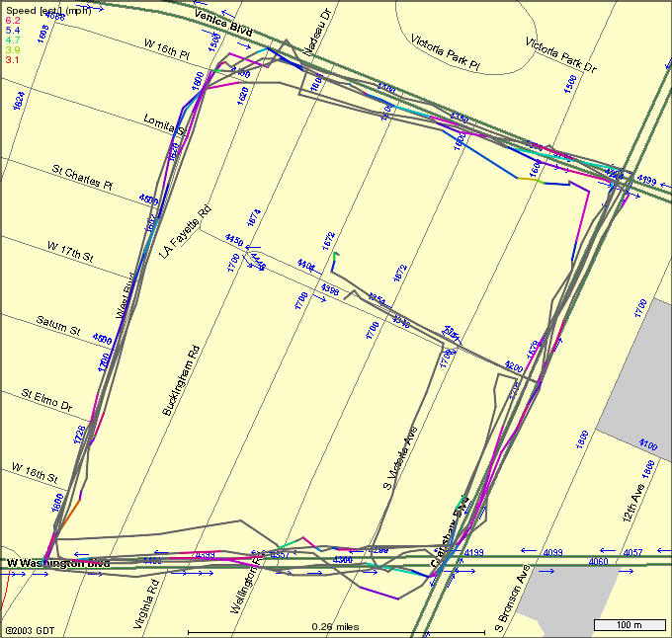Click the W 16th Pl street label
The image size is (672, 638).
click(x=166, y=49)
